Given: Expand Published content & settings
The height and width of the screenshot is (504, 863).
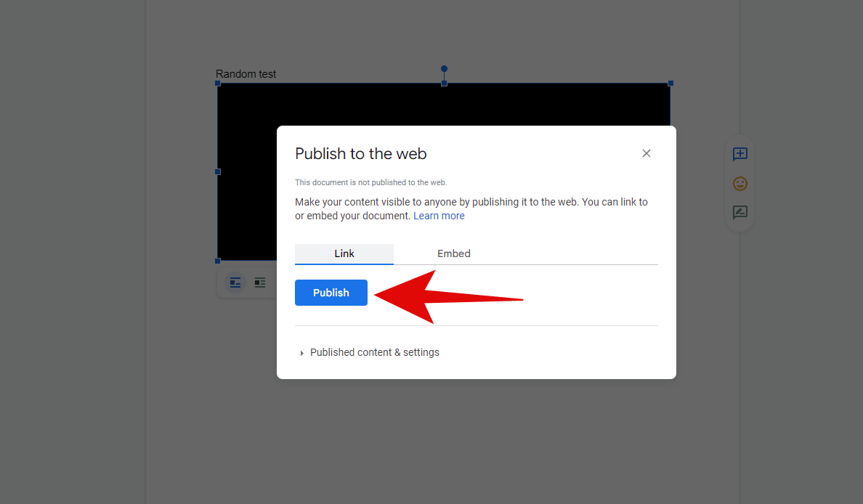Looking at the screenshot, I should click(369, 352).
